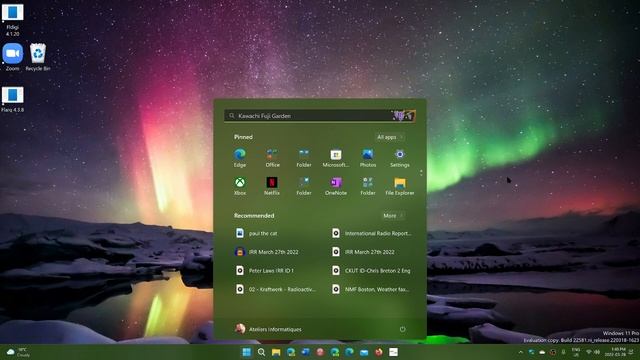Open the Flarq 4.3.8 desktop shortcut
This screenshot has width=640, height=360.
point(13,99)
